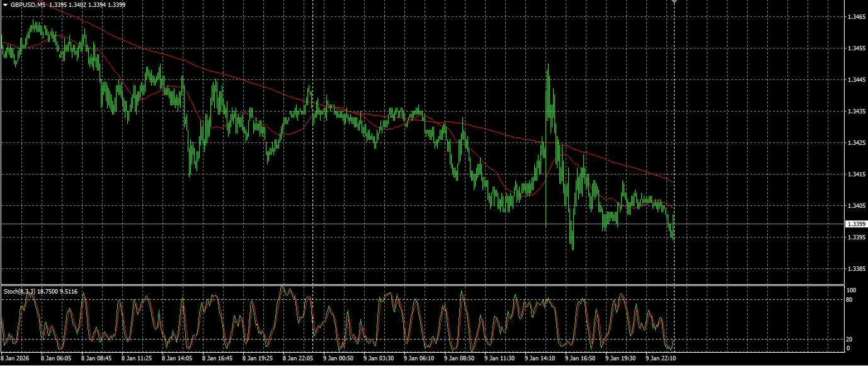The height and width of the screenshot is (366, 868).
Task: Click the '9 Jan 11:30' time label
Action: (500, 358)
